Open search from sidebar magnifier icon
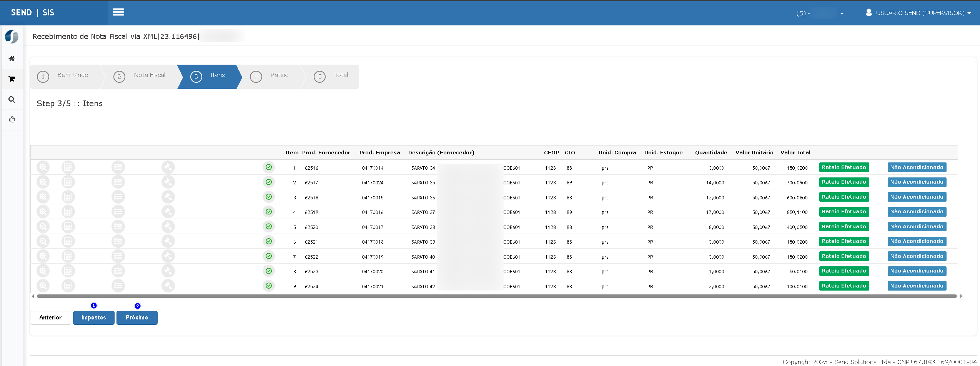Screen dimensions: 980x366 click(x=12, y=99)
